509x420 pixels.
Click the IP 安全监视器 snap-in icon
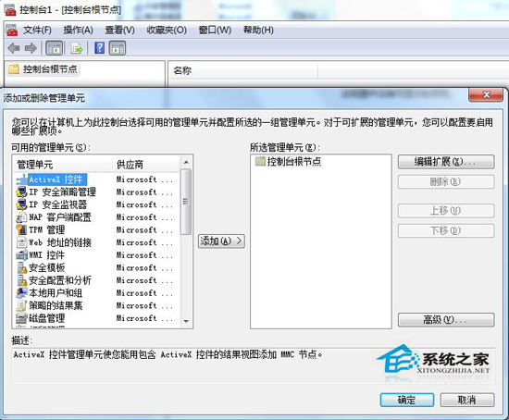pyautogui.click(x=21, y=204)
